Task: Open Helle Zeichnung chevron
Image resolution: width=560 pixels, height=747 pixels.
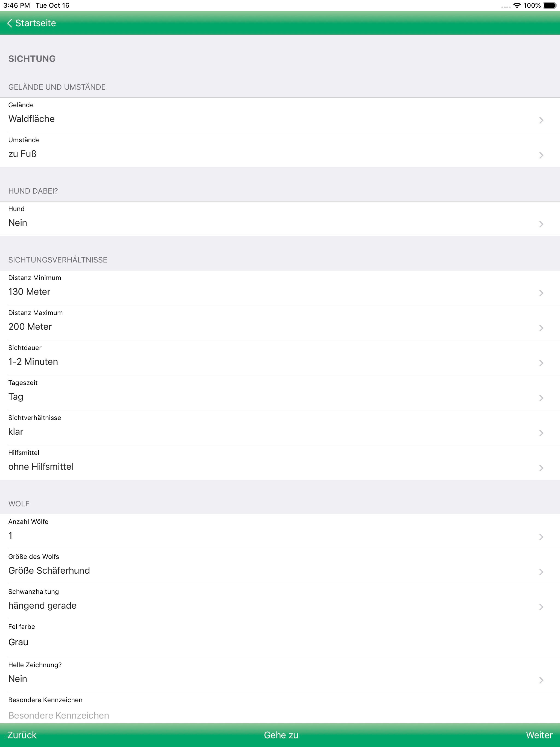Action: click(x=541, y=681)
